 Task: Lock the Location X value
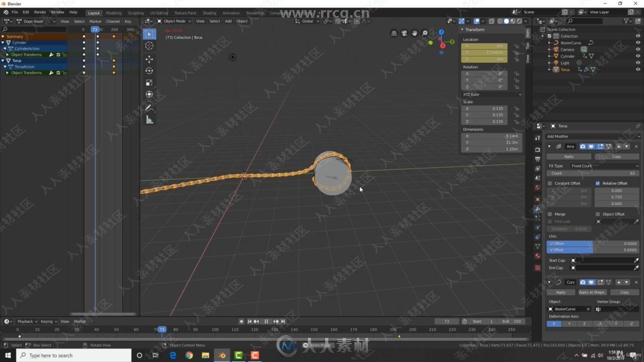pos(517,46)
